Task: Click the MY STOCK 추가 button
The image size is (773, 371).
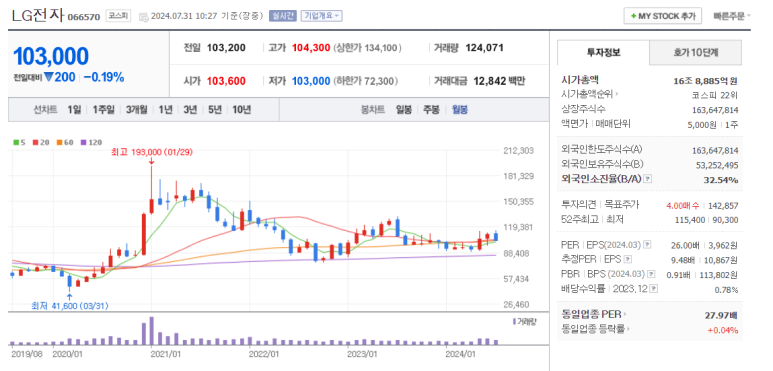Action: coord(662,16)
